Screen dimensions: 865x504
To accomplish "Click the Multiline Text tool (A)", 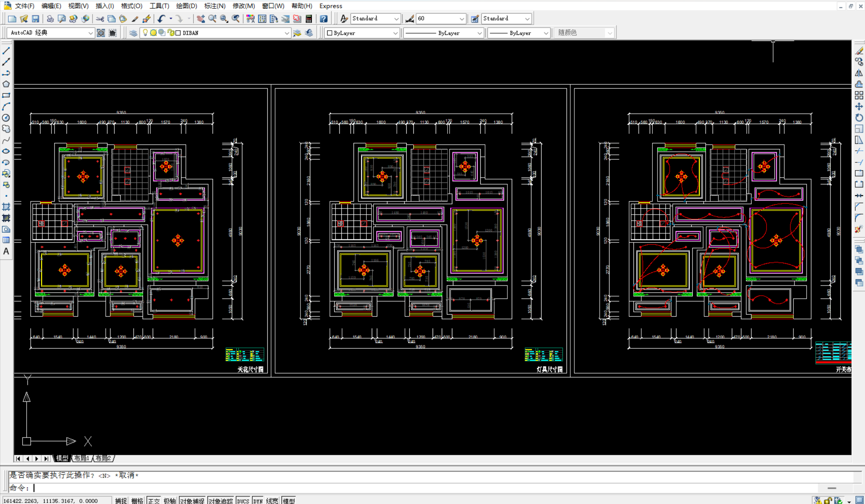I will tap(6, 251).
